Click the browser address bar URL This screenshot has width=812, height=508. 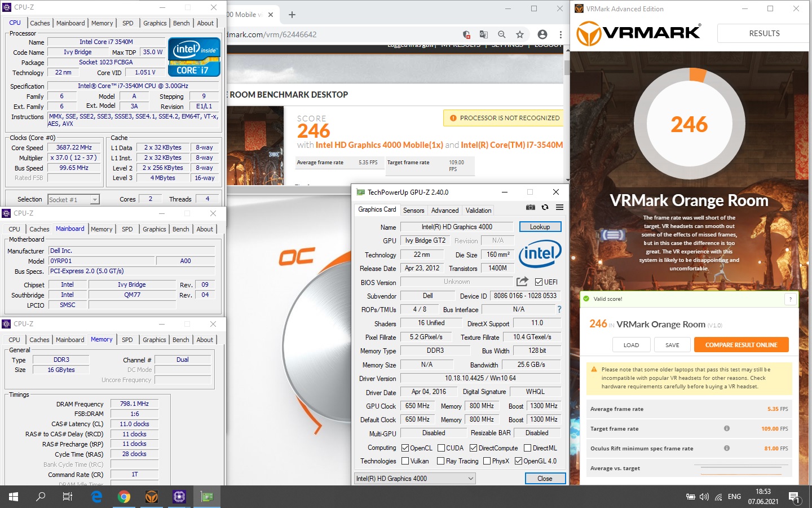click(272, 34)
